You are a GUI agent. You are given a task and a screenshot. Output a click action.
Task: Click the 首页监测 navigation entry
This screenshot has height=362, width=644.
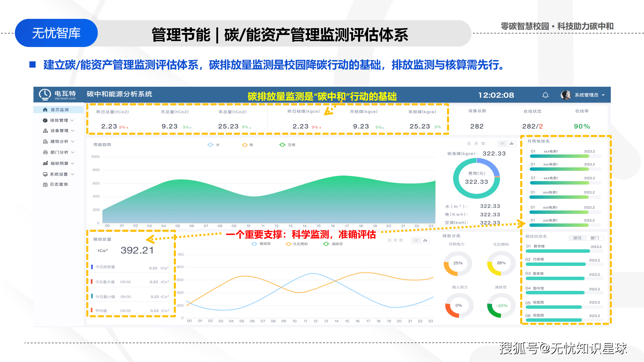(60, 109)
